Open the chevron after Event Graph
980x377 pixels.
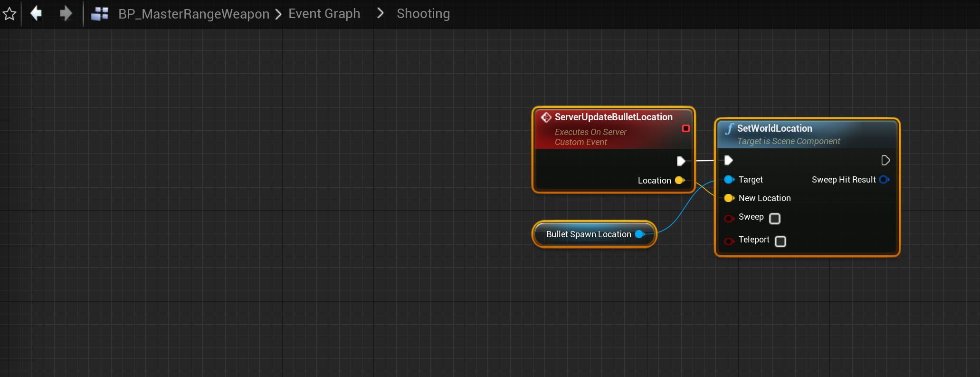pyautogui.click(x=380, y=13)
